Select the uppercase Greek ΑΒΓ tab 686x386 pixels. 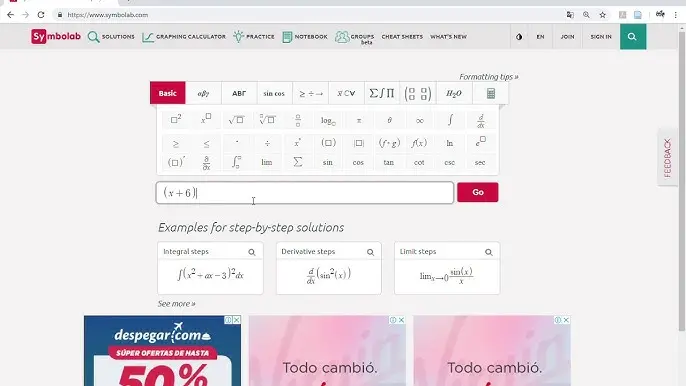coord(239,93)
